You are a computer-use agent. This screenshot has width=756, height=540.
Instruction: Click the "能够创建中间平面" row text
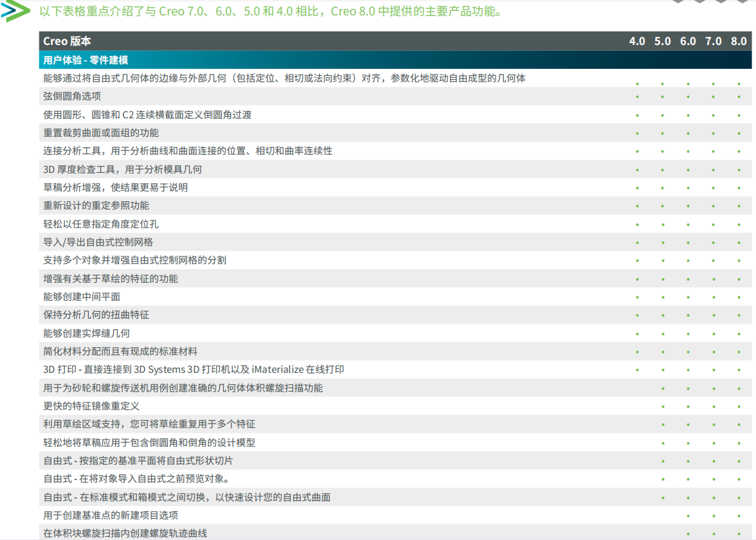82,297
